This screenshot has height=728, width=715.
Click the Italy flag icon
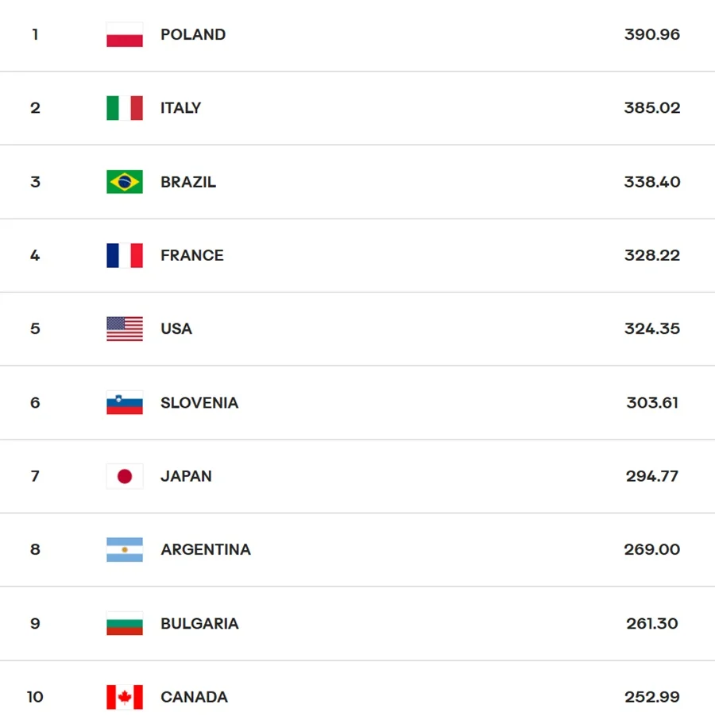pyautogui.click(x=125, y=108)
